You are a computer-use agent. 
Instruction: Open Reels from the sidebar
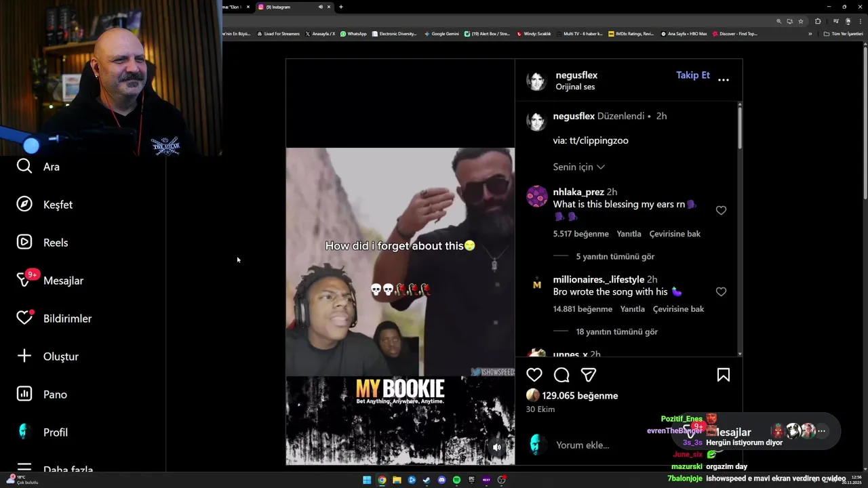pyautogui.click(x=42, y=243)
